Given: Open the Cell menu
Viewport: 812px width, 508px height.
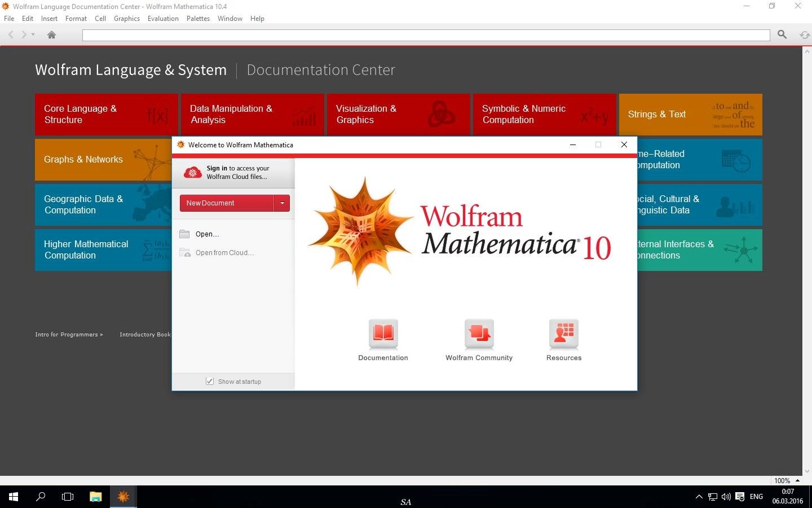Looking at the screenshot, I should (100, 19).
